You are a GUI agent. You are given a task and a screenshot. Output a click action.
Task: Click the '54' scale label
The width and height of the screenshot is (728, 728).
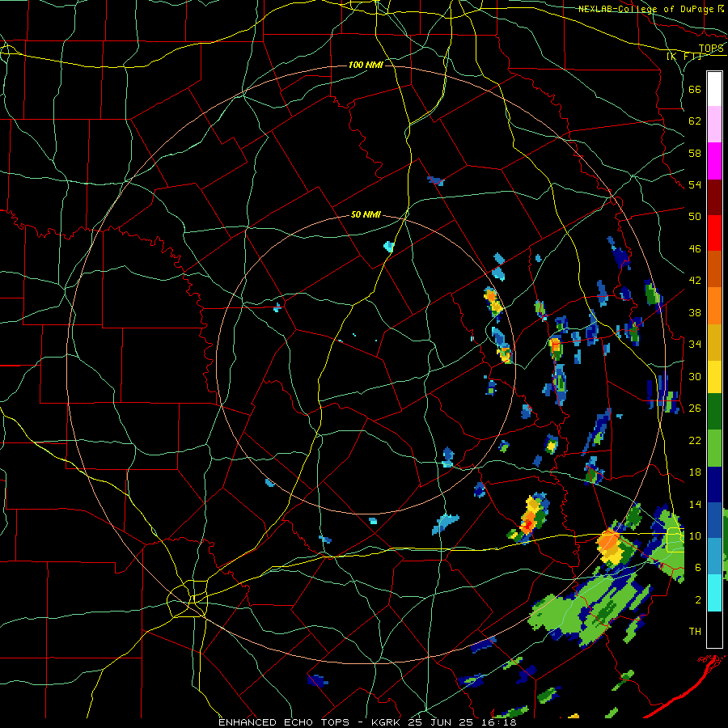pyautogui.click(x=695, y=184)
